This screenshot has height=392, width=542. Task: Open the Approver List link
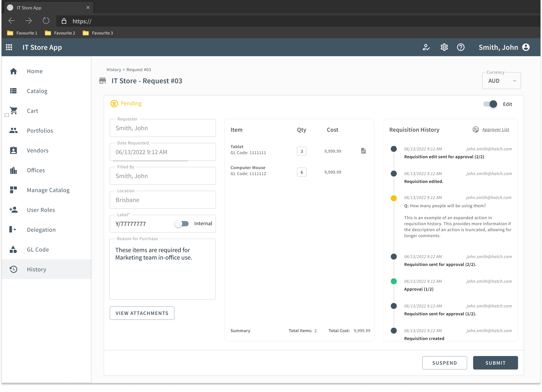[495, 129]
